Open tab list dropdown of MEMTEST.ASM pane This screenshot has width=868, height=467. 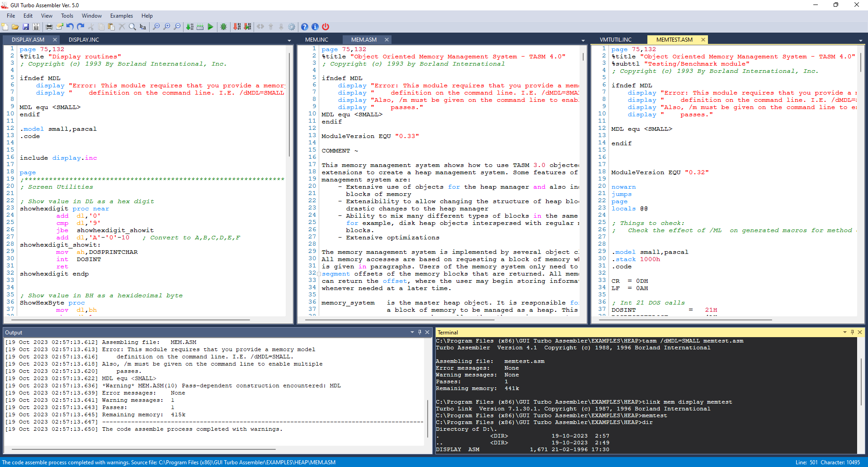(860, 41)
